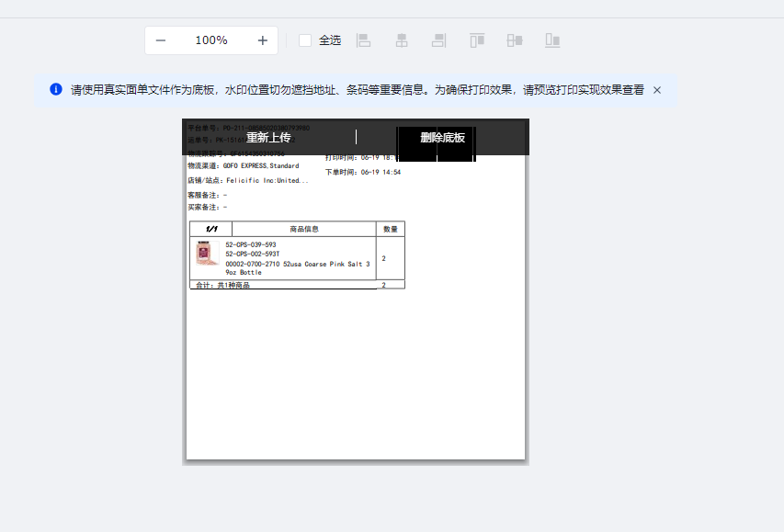The width and height of the screenshot is (784, 532).
Task: Click the '商品信息' table header
Action: pyautogui.click(x=304, y=229)
